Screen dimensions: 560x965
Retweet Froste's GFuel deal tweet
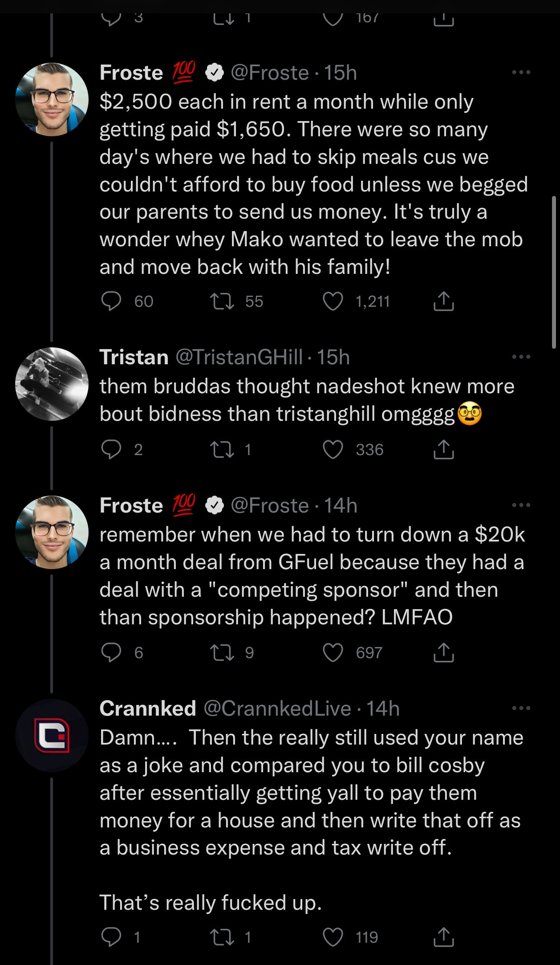pyautogui.click(x=222, y=653)
